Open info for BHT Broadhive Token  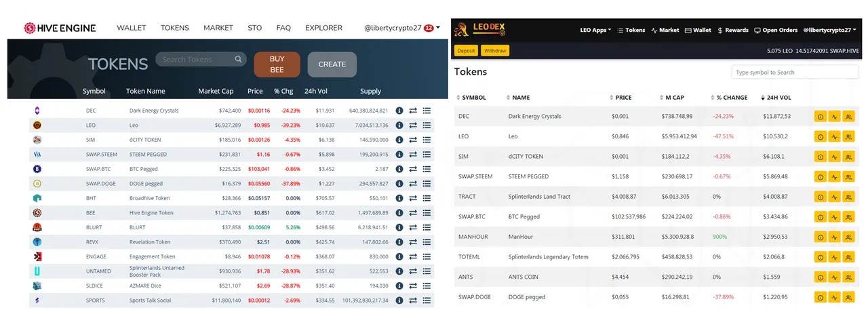pos(399,198)
